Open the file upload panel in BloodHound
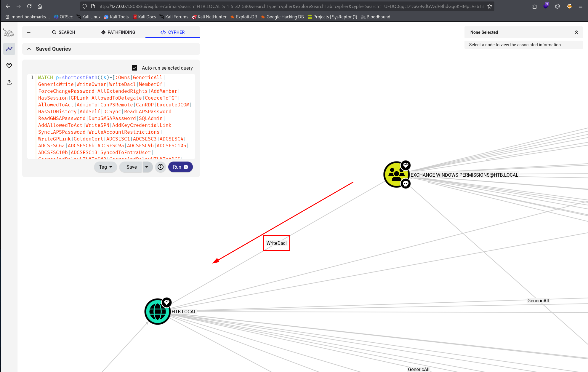 tap(9, 82)
